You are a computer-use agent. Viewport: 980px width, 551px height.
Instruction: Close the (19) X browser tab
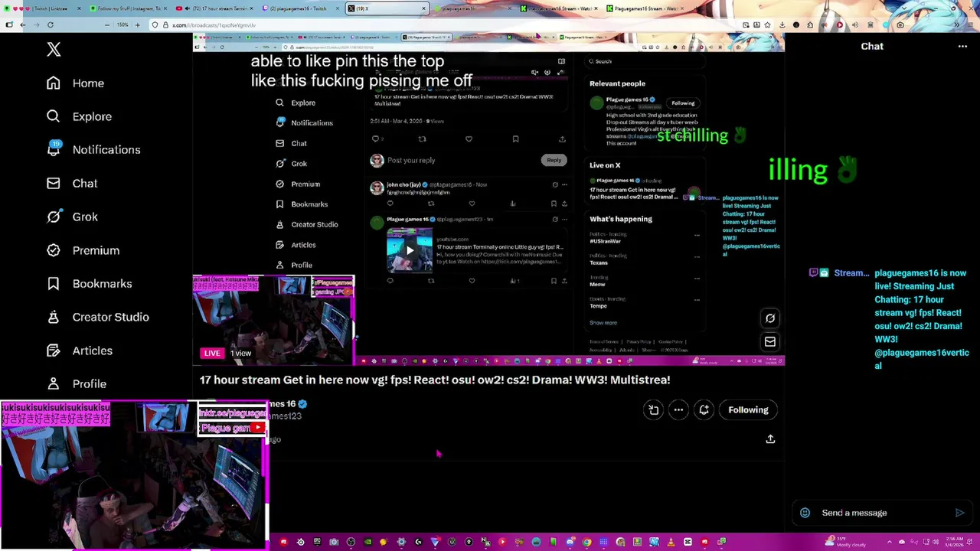(423, 8)
